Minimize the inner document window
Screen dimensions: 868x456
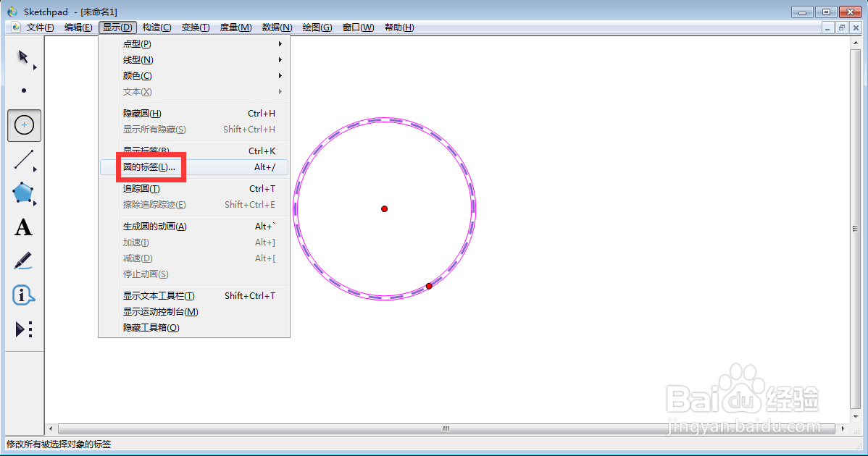(827, 28)
